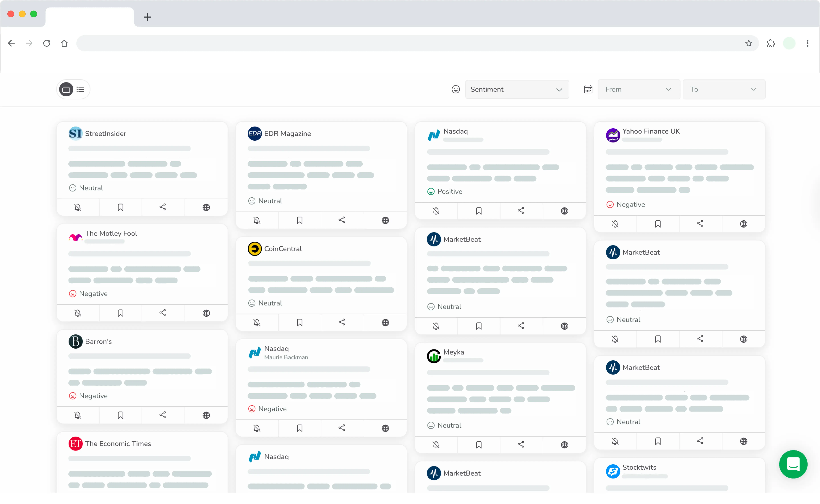
Task: Share the Nasdaq article marked Positive
Action: click(x=521, y=211)
